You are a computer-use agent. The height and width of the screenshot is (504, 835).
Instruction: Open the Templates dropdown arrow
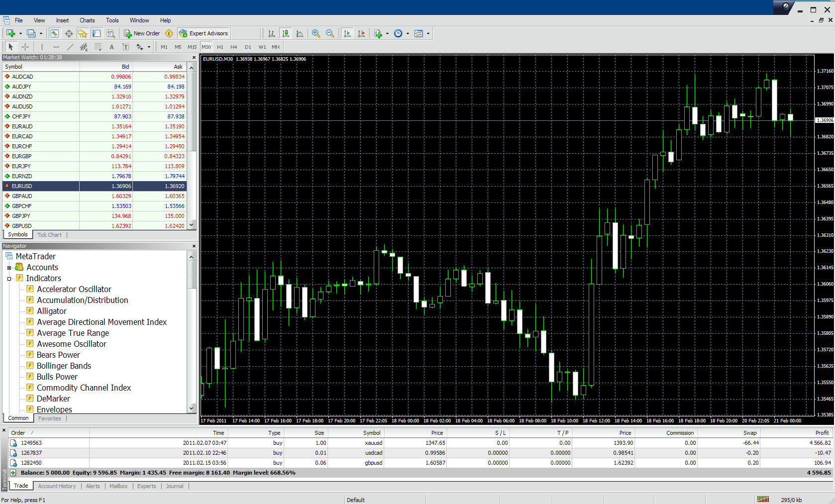pyautogui.click(x=428, y=34)
